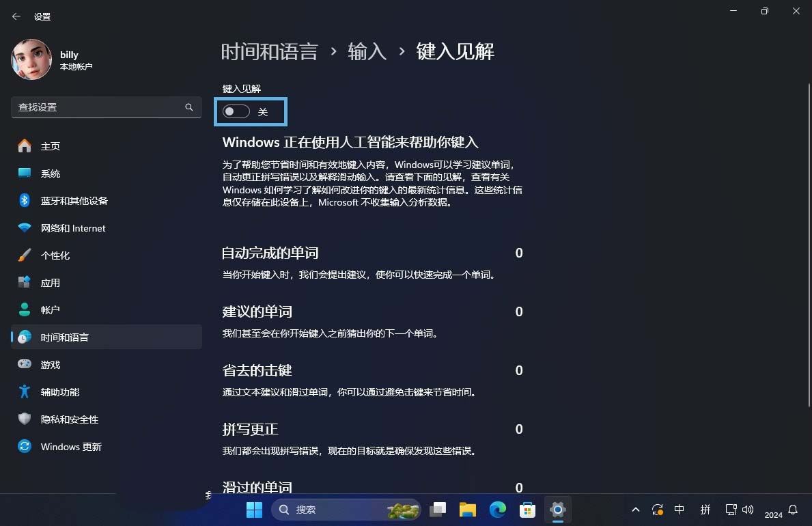
Task: Select 帐户 in the settings sidebar
Action: (50, 309)
